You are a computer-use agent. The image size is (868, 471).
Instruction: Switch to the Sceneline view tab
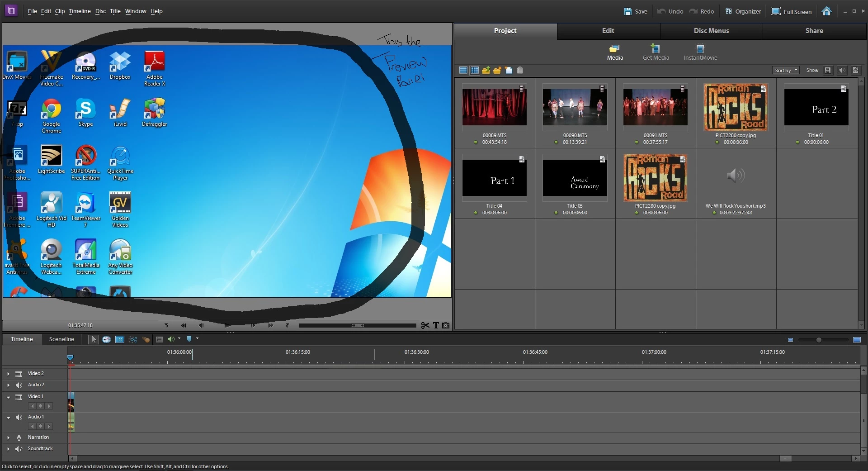click(61, 339)
